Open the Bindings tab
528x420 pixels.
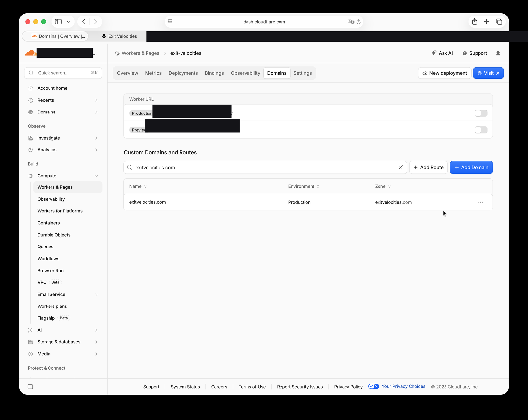coord(214,73)
